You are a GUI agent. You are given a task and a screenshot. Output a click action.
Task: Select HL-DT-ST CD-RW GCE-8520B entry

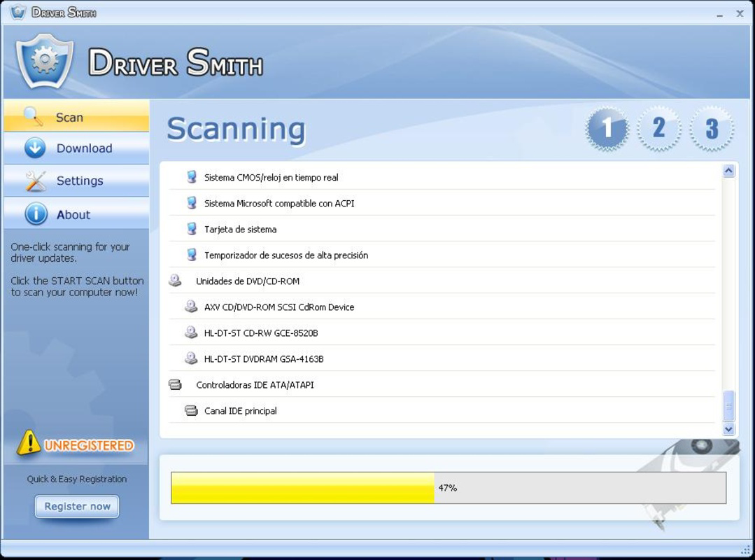point(442,333)
